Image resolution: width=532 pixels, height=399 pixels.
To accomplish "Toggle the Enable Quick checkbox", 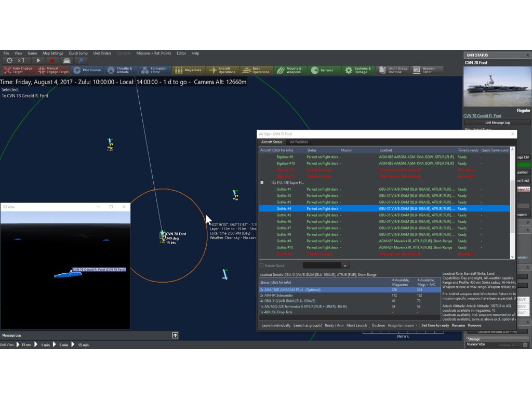I will [262, 265].
